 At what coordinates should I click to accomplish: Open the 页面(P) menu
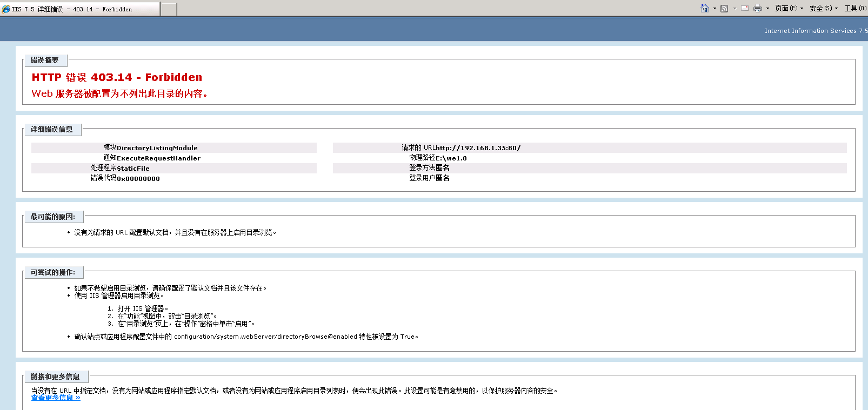pyautogui.click(x=789, y=8)
